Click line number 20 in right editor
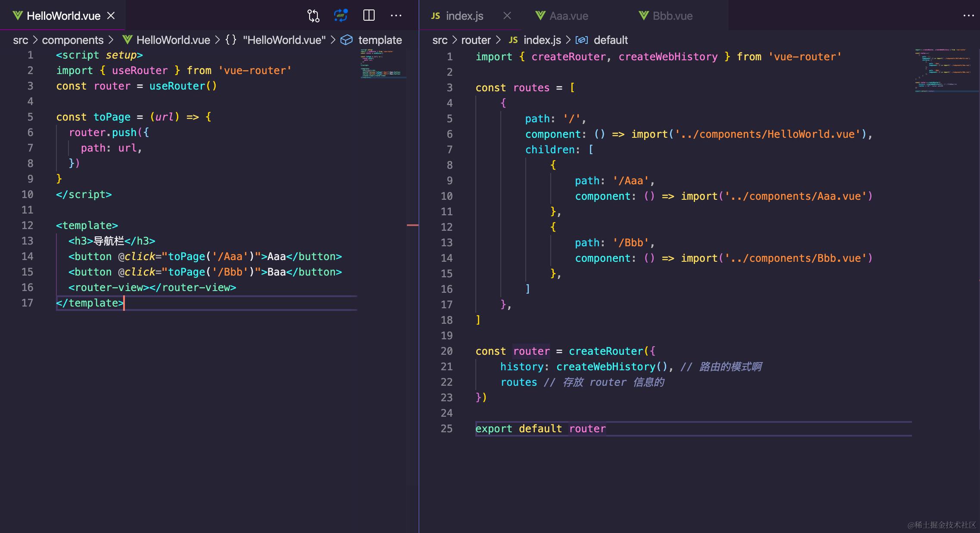Viewport: 980px width, 533px height. 447,351
